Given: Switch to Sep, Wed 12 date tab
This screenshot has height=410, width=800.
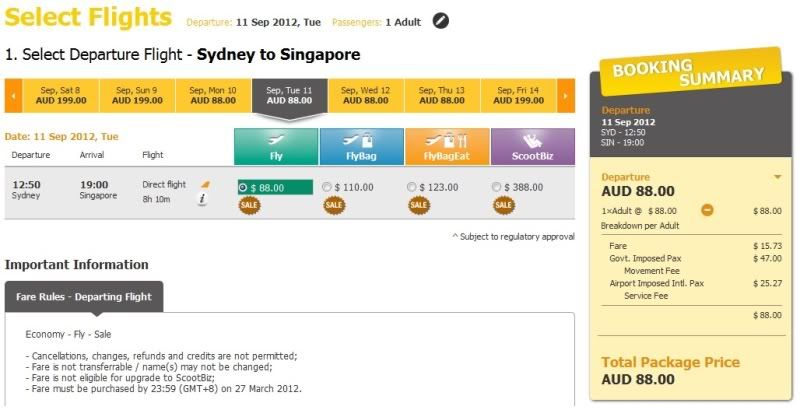Looking at the screenshot, I should 366,96.
